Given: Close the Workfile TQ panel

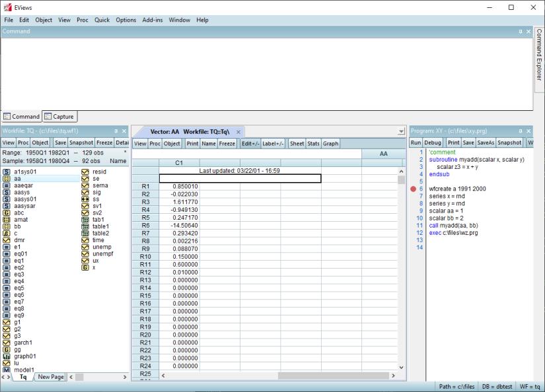Looking at the screenshot, I should pyautogui.click(x=124, y=131).
